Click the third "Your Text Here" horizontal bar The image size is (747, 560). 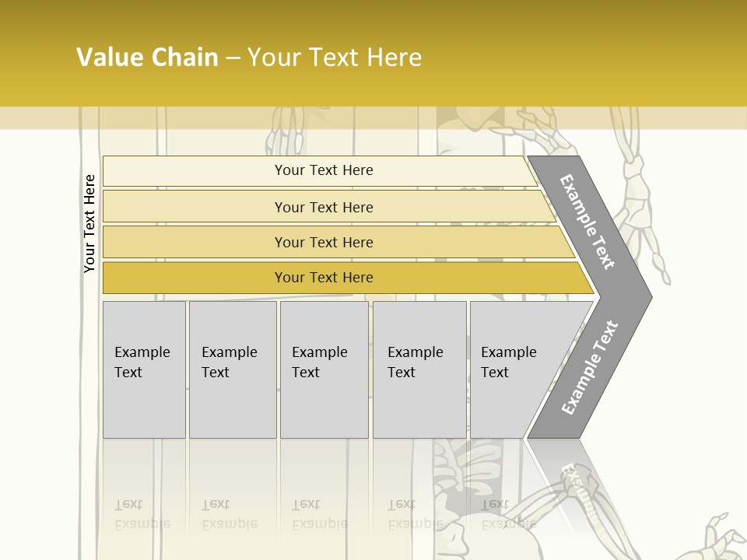pos(323,242)
